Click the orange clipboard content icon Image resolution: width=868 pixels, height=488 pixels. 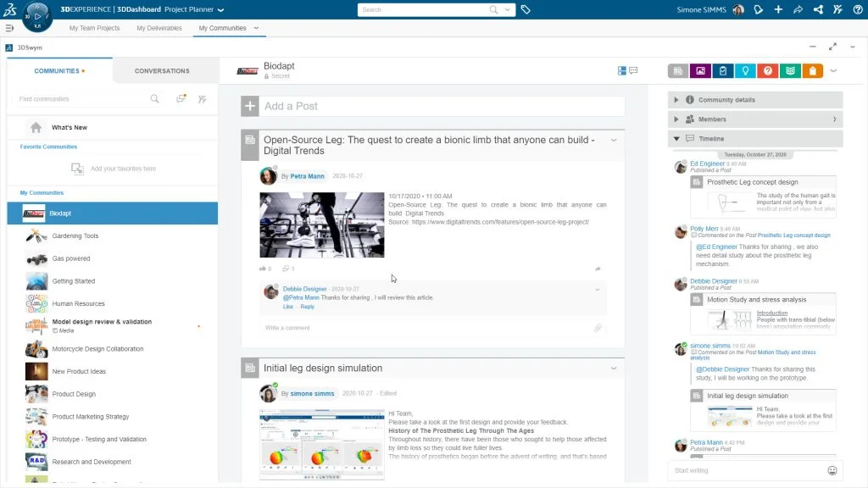[813, 71]
